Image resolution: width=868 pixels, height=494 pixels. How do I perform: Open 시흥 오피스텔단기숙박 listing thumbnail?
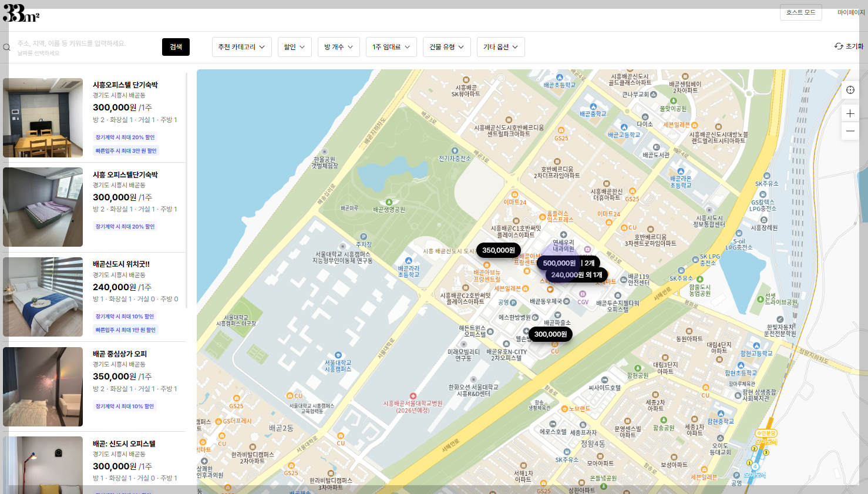click(43, 207)
